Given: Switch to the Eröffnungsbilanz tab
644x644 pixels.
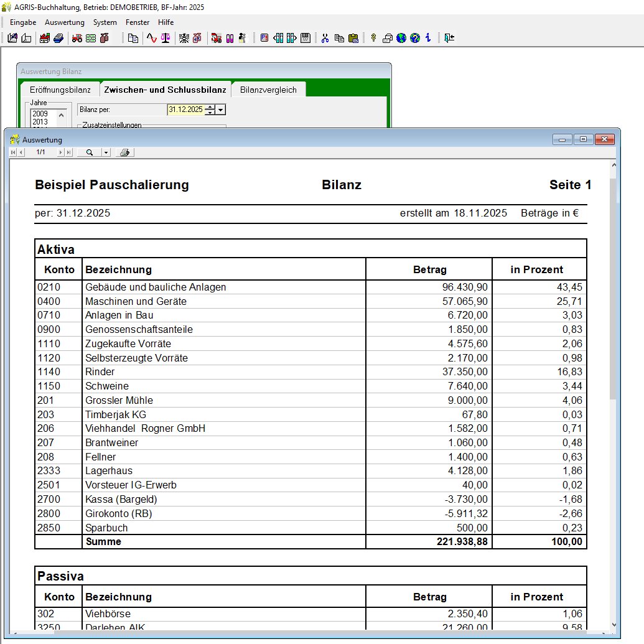Looking at the screenshot, I should click(60, 90).
